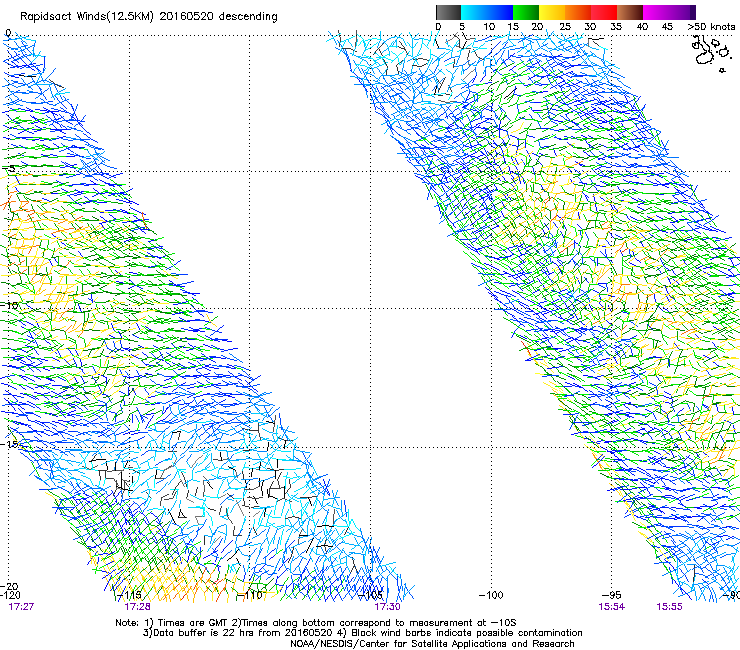Click the '>50 knots' legend label
The image size is (740, 650).
point(711,27)
